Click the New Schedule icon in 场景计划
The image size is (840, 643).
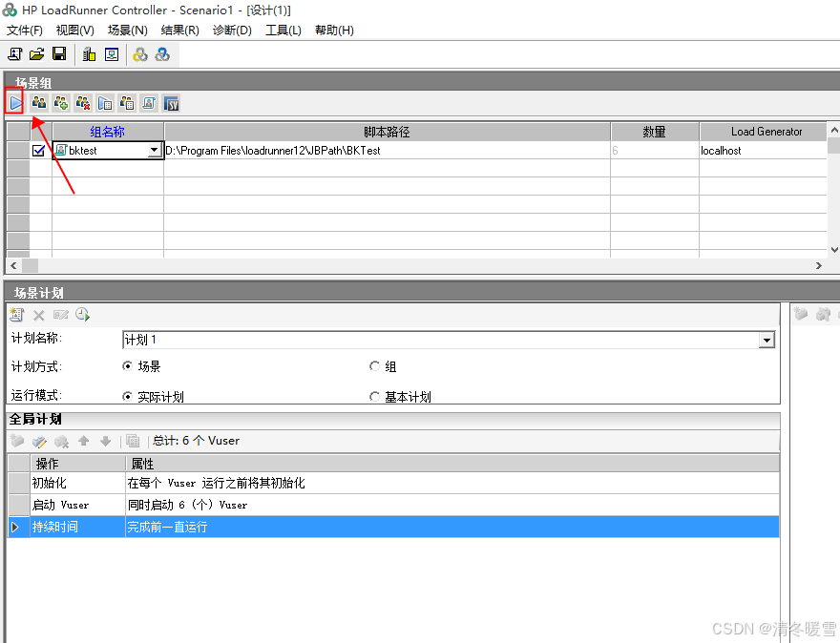(x=16, y=315)
